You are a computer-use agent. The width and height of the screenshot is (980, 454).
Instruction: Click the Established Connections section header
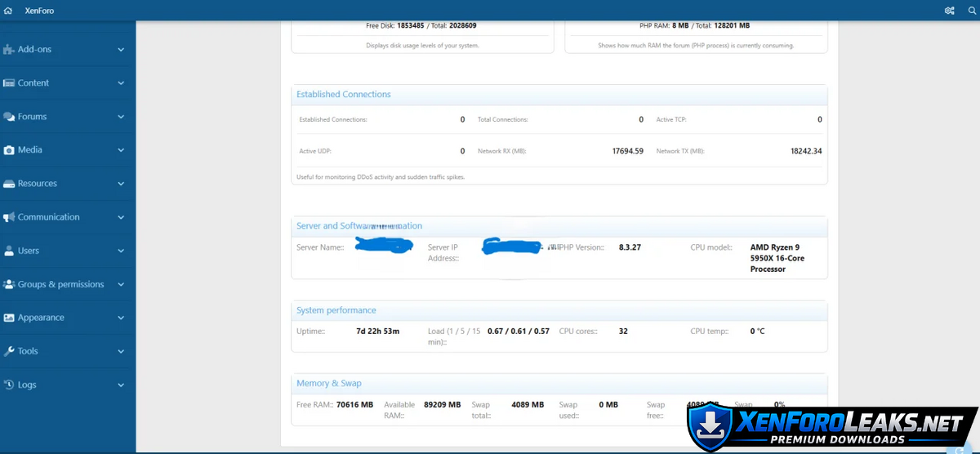(344, 95)
